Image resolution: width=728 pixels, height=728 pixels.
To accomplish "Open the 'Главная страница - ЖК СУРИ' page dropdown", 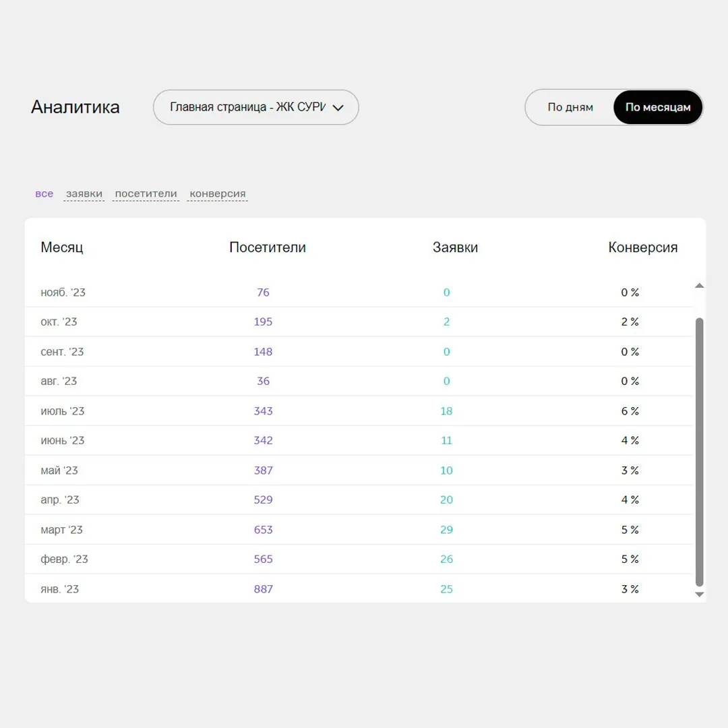I will pos(247,107).
